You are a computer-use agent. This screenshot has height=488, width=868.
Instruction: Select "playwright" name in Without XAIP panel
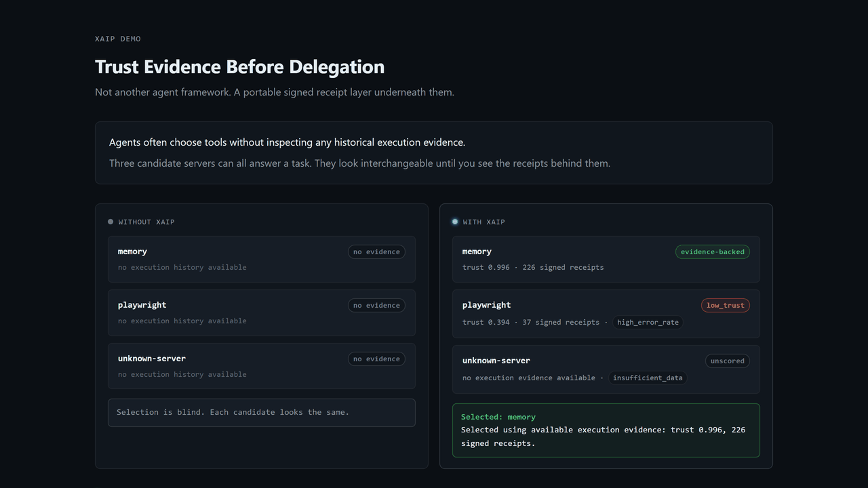(142, 305)
